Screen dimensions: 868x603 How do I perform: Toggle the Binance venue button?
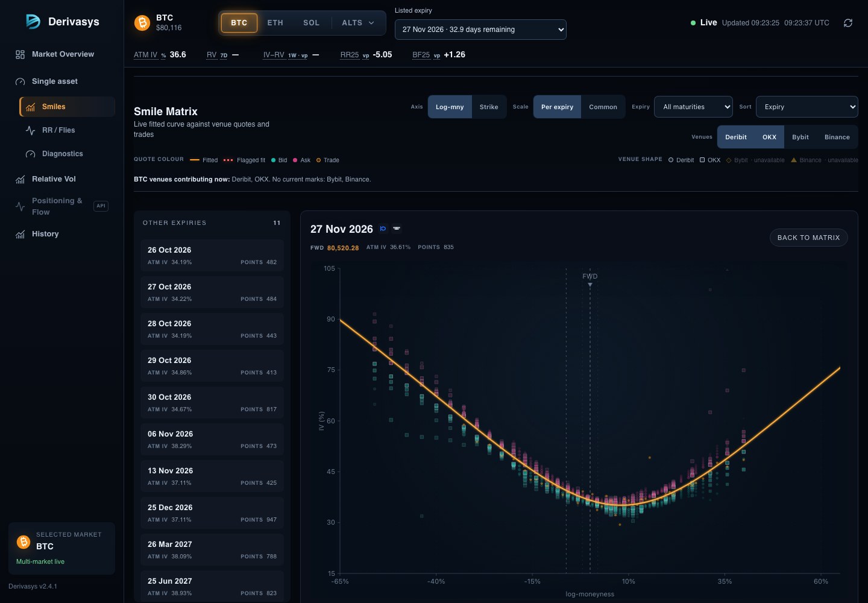click(837, 137)
